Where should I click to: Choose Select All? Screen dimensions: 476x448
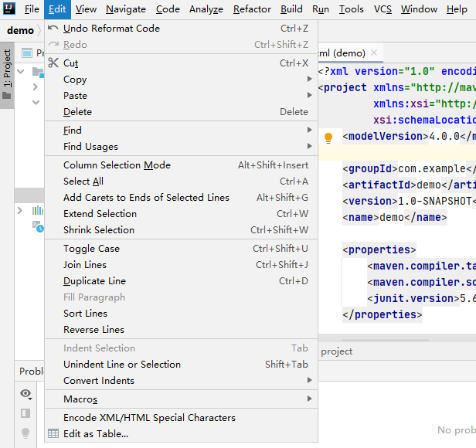tap(182, 182)
